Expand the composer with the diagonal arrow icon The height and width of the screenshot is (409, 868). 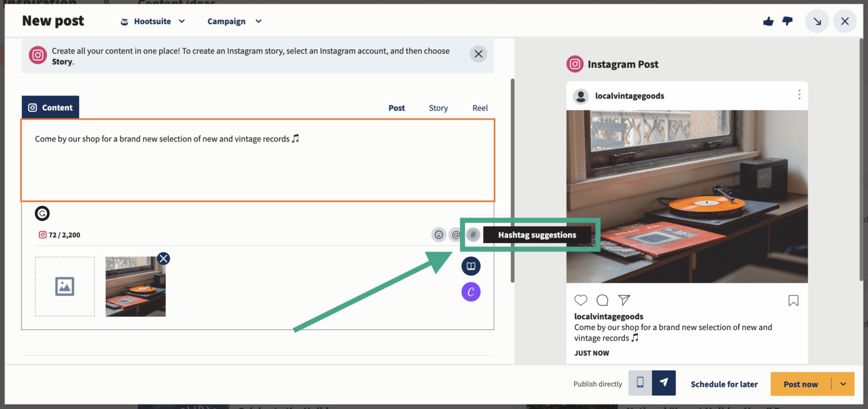point(817,21)
